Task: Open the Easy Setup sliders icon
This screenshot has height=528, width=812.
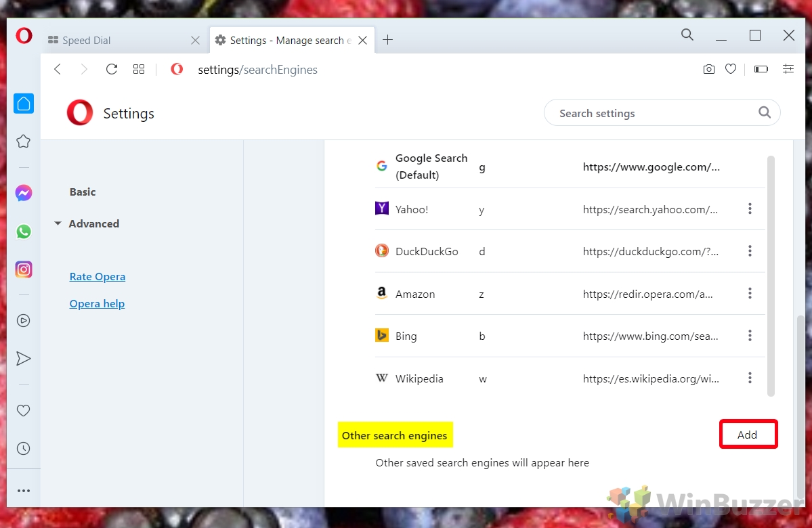Action: 788,69
